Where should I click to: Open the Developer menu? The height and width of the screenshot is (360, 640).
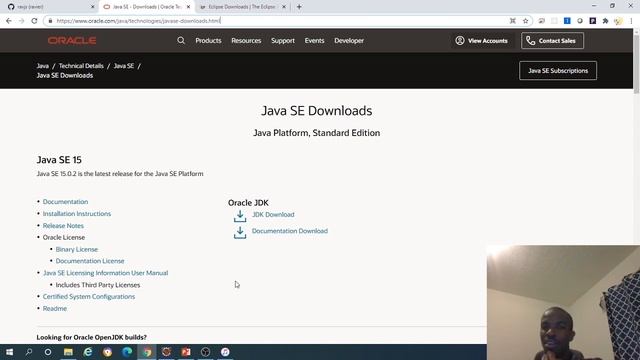point(349,40)
